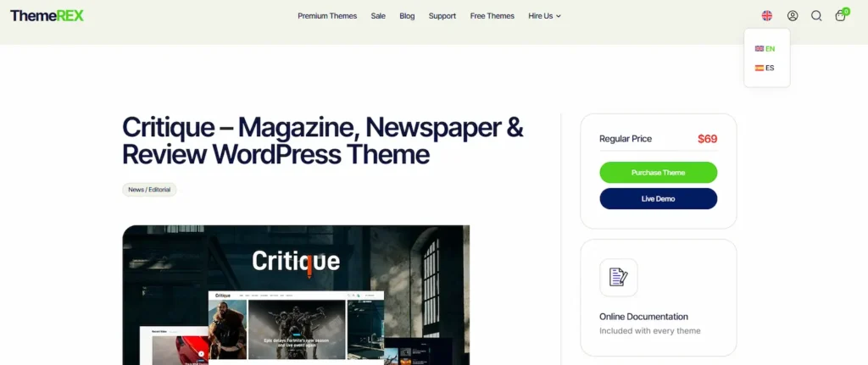Open the Support page
Viewport: 868px width, 365px height.
coord(442,16)
